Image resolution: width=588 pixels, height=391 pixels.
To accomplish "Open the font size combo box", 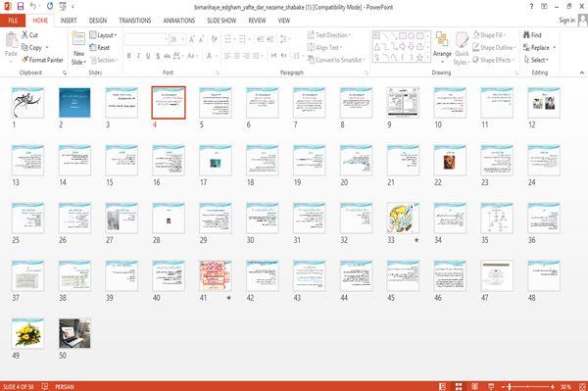I will coord(177,39).
